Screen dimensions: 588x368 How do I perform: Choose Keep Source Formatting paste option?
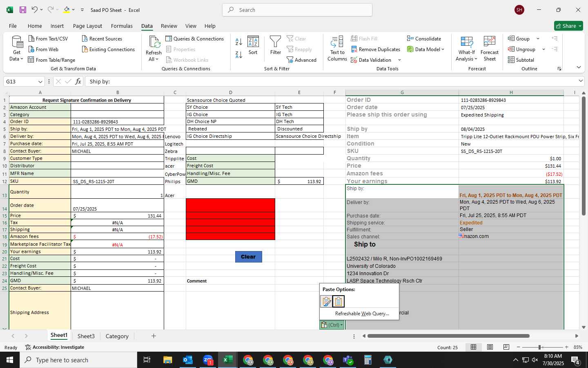click(x=326, y=301)
